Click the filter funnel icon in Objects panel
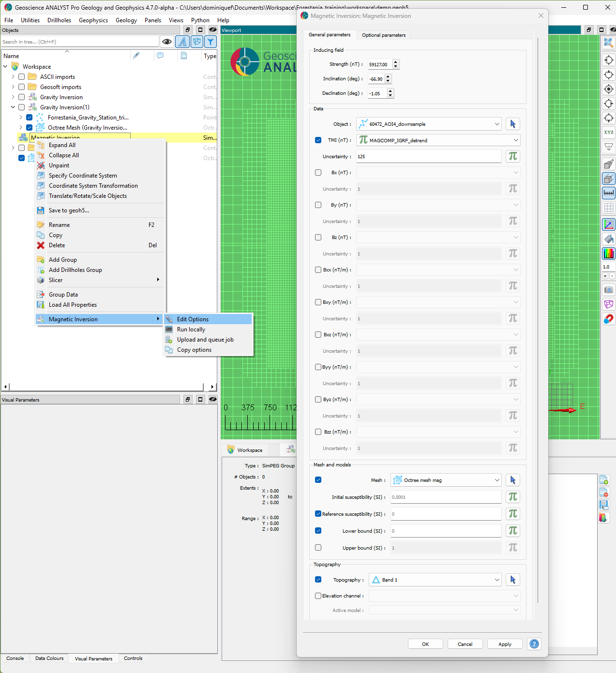The width and height of the screenshot is (616, 673). click(211, 42)
